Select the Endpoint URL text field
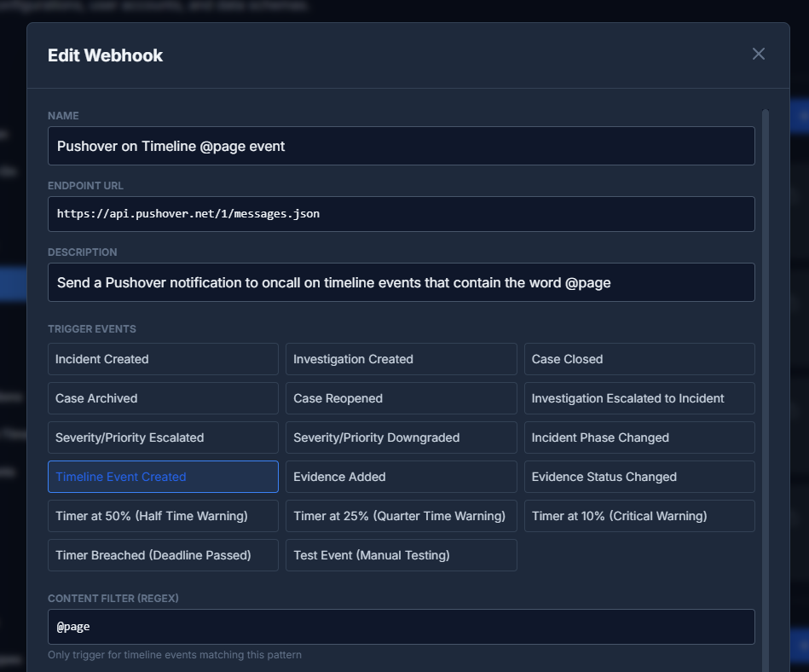 pos(401,214)
